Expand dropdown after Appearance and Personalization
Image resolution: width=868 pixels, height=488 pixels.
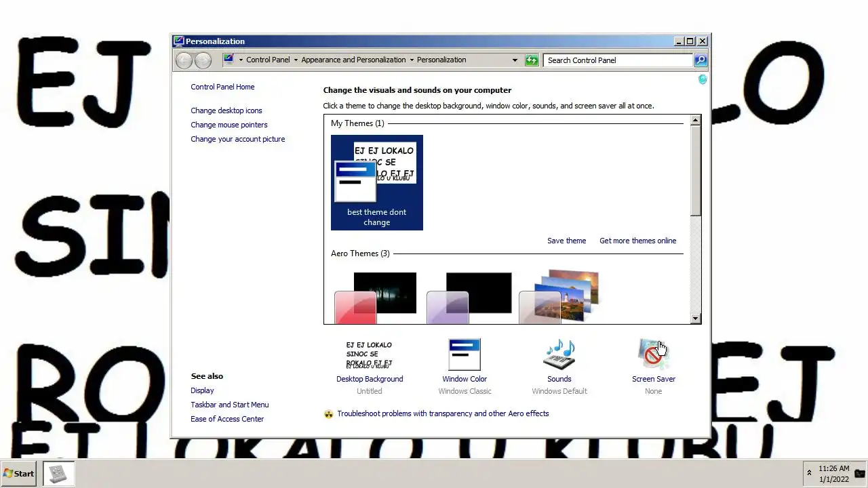pyautogui.click(x=412, y=60)
